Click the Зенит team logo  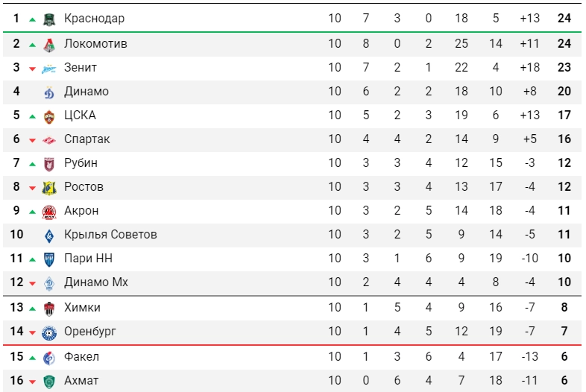tap(49, 68)
